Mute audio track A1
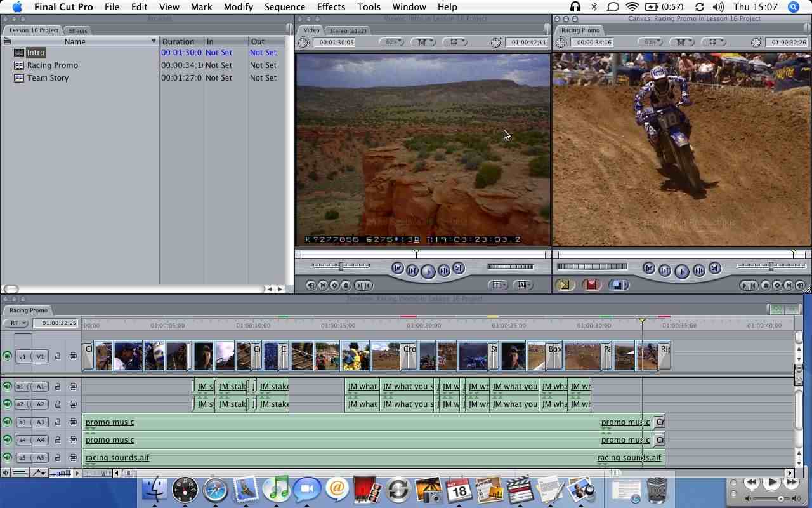Image resolution: width=812 pixels, height=508 pixels. pos(7,386)
